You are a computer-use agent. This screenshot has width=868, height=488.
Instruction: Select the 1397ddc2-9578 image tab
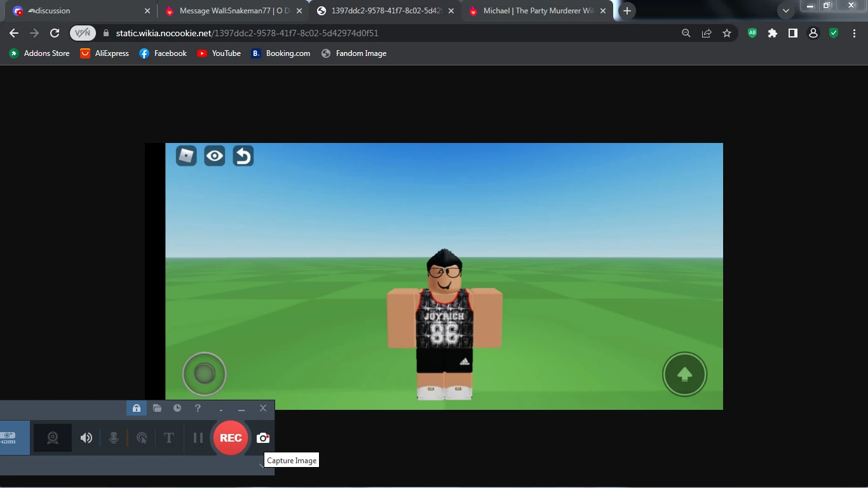coord(385,11)
